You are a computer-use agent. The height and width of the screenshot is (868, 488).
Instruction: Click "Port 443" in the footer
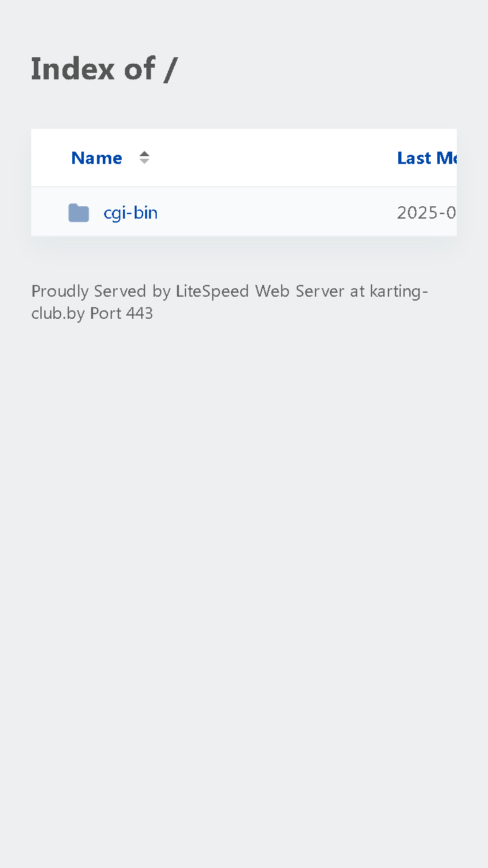click(121, 313)
